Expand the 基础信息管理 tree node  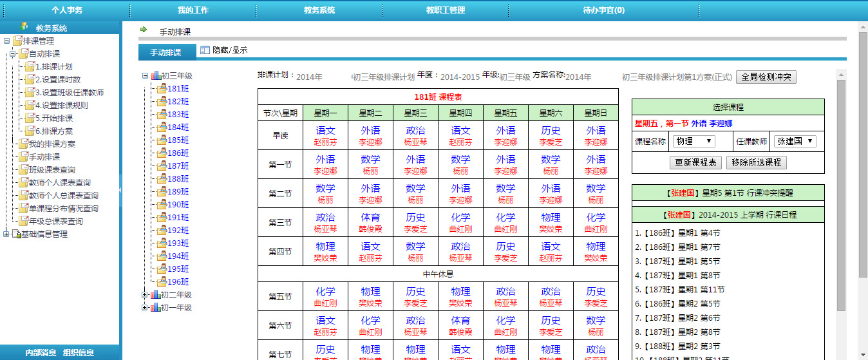[6, 234]
